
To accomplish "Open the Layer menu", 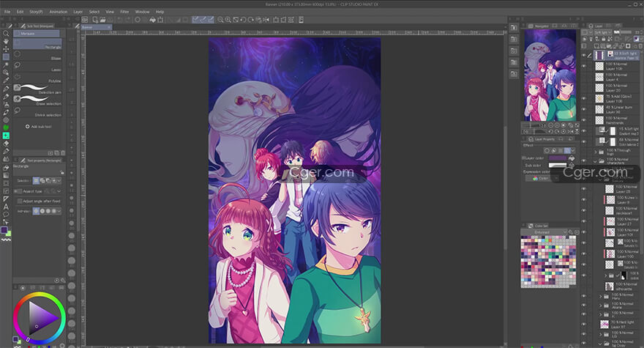I will pos(78,12).
